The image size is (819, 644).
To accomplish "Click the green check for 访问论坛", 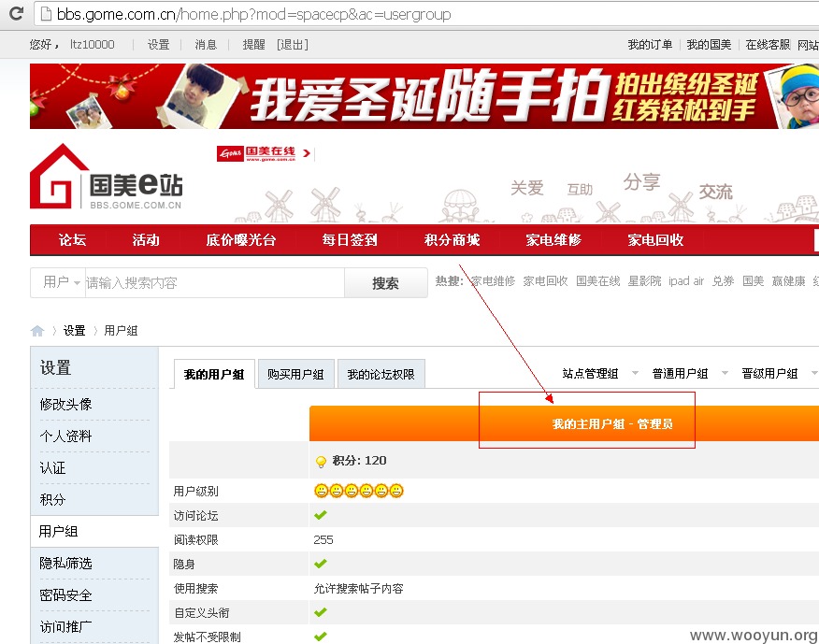I will coord(321,515).
